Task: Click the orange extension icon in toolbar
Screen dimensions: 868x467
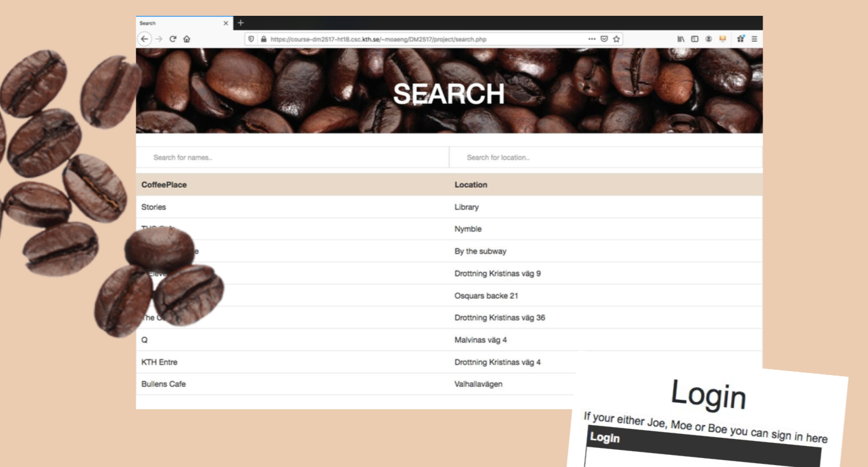Action: 722,39
